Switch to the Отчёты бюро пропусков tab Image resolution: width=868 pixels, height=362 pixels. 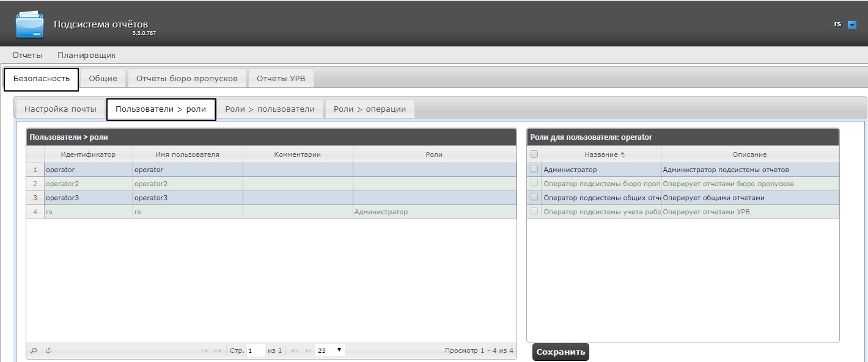pos(186,79)
